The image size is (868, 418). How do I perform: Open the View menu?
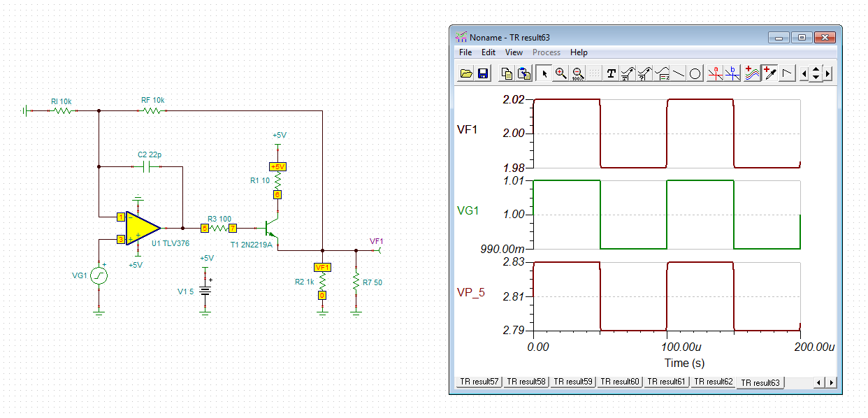(x=514, y=52)
